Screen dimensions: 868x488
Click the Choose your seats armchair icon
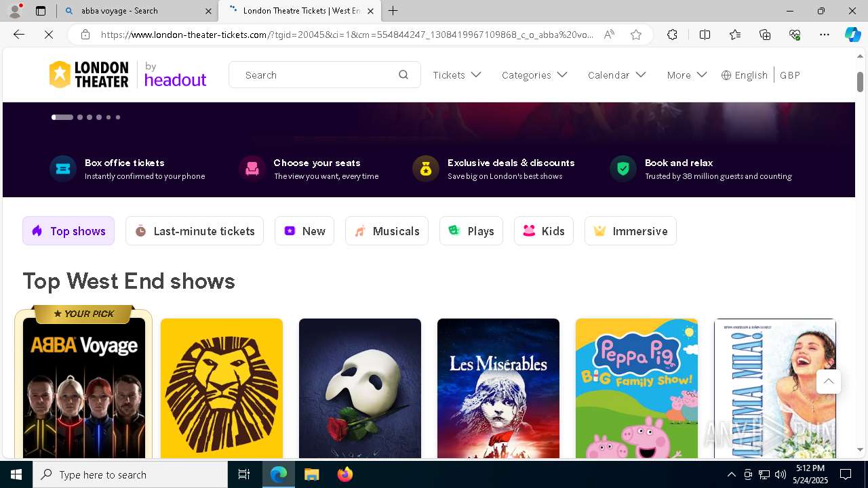pos(252,169)
